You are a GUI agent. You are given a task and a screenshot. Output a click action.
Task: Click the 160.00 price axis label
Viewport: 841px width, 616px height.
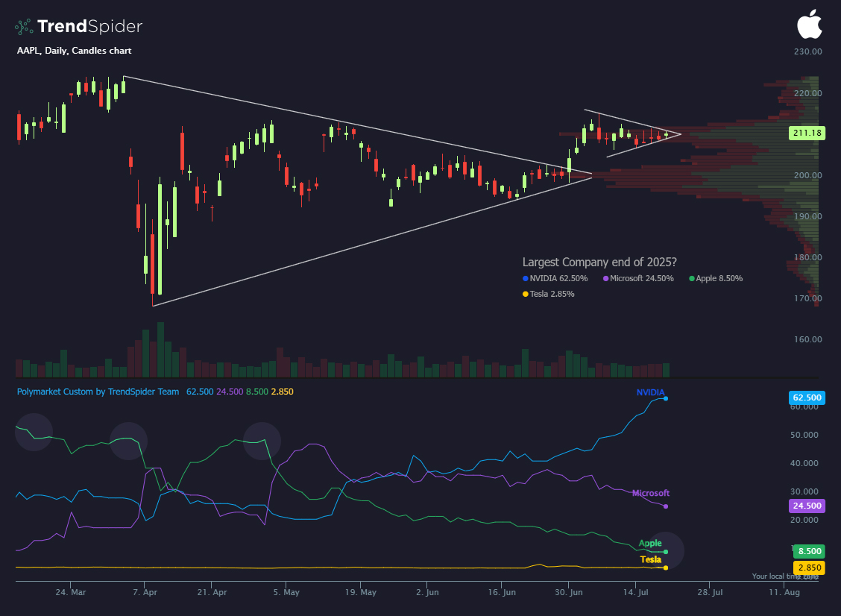pos(807,339)
